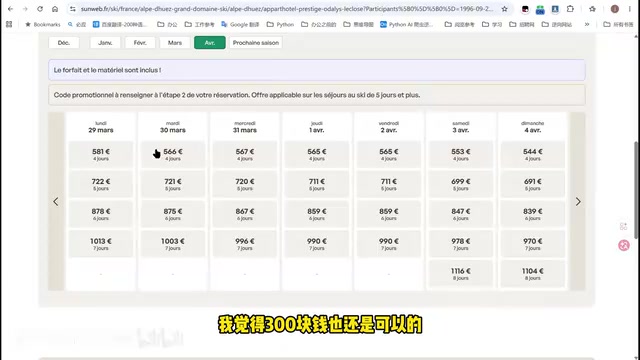Choose 566 € 4 jours on mardi
This screenshot has height=360, width=640.
[x=173, y=154]
